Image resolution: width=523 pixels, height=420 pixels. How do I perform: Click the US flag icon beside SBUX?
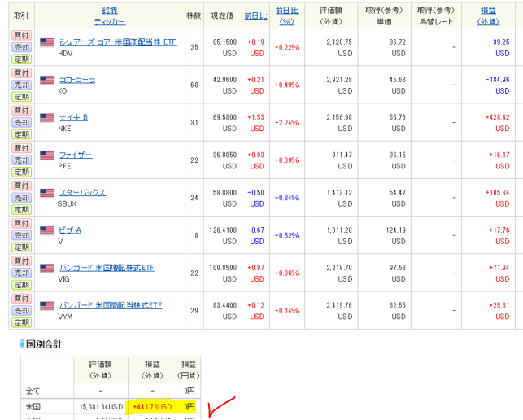tap(47, 193)
